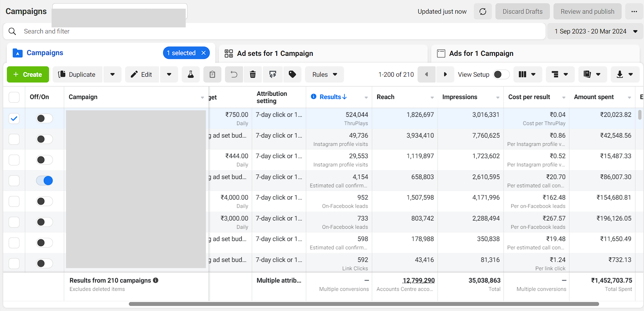Click the horizontal scrollbar at the bottom

click(x=363, y=304)
